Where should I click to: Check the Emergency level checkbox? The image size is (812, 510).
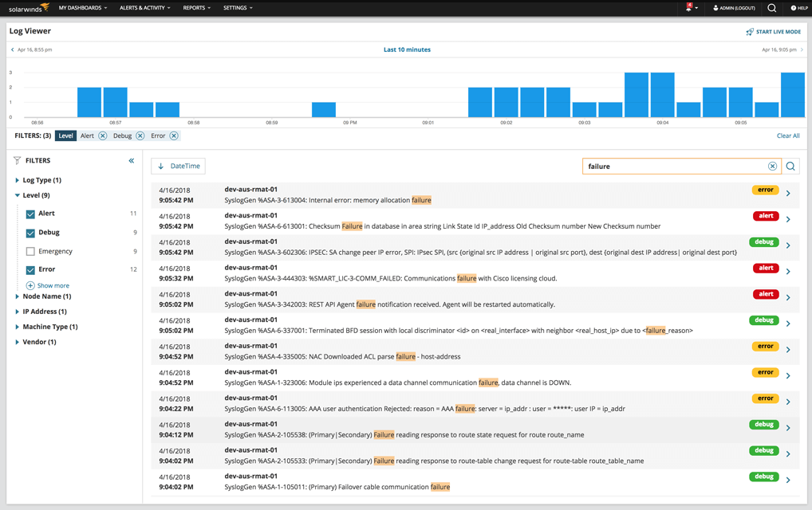tap(30, 251)
